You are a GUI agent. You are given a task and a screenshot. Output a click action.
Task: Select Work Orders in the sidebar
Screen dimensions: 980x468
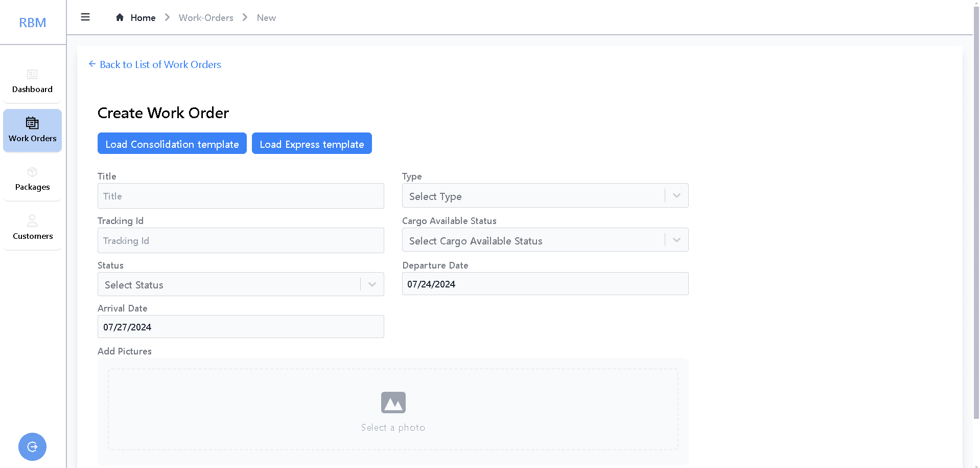32,130
